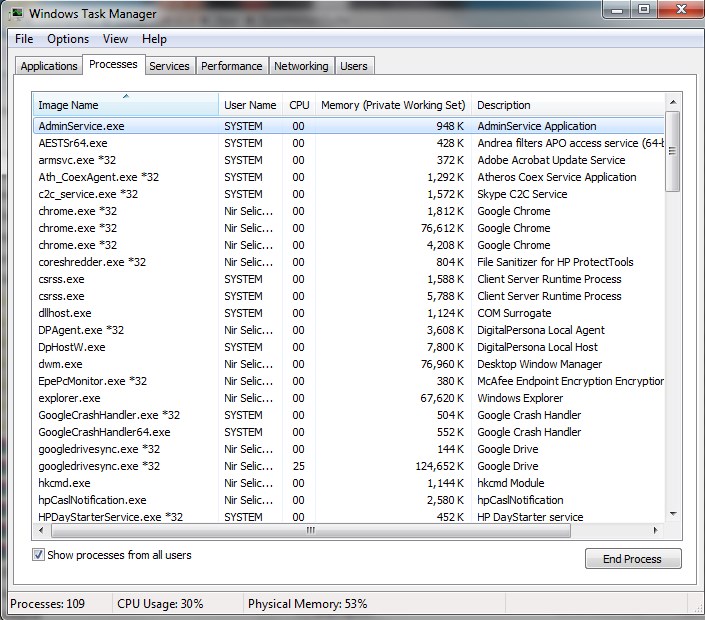Sort by the Description column header
Screen dimensions: 705x620
[567, 105]
